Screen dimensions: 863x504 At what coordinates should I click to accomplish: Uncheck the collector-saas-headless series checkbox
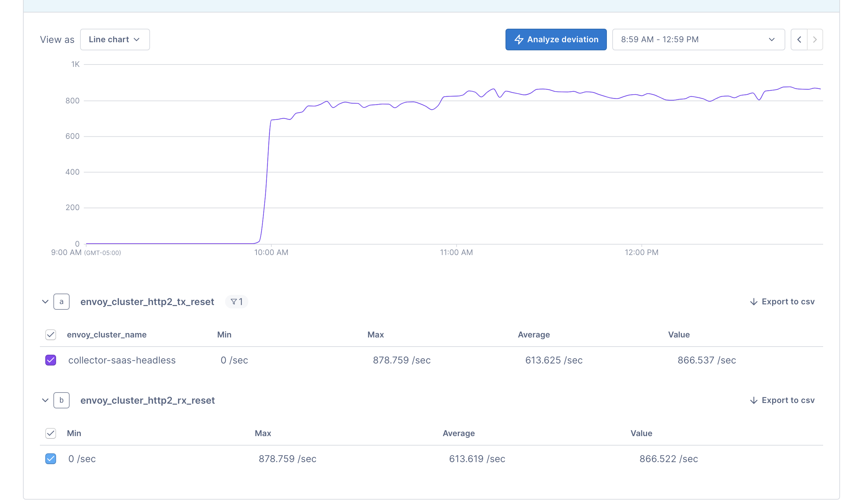pyautogui.click(x=50, y=360)
